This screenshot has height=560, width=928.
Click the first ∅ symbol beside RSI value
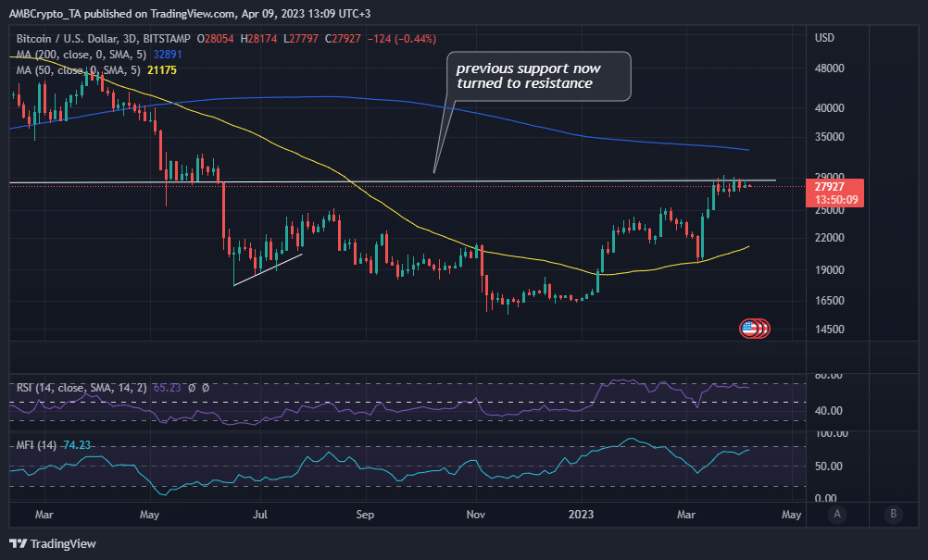point(192,388)
